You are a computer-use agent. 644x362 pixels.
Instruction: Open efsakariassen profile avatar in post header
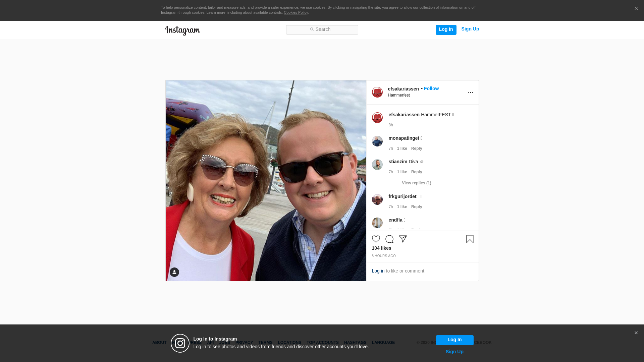pos(377,92)
